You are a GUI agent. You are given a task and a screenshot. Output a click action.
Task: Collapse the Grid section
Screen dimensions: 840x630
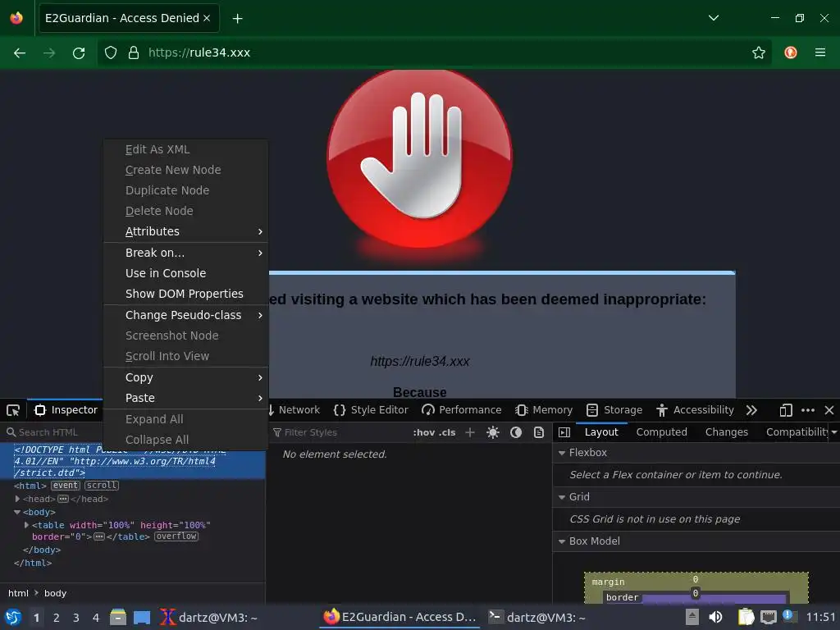click(562, 497)
